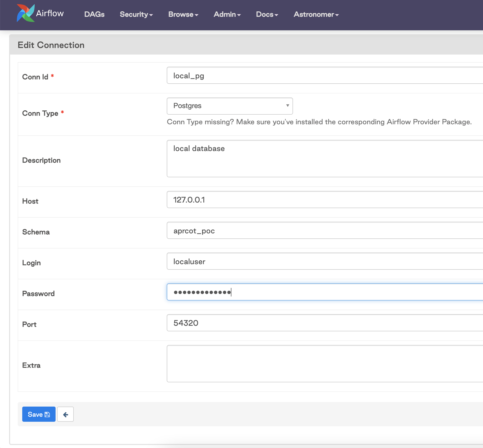Click the Conn Type missing help text
Viewport: 483px width, 448px height.
(x=319, y=122)
